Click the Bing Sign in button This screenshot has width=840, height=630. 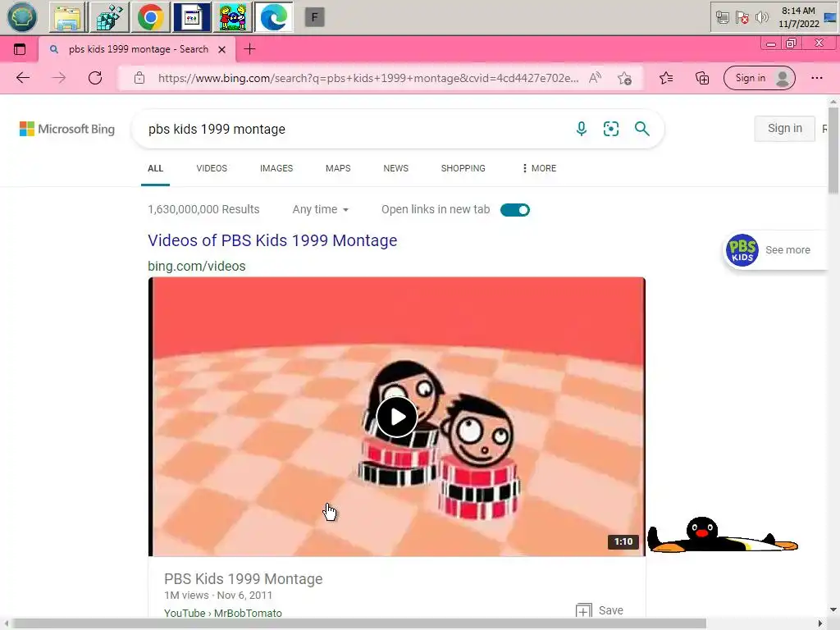click(784, 129)
